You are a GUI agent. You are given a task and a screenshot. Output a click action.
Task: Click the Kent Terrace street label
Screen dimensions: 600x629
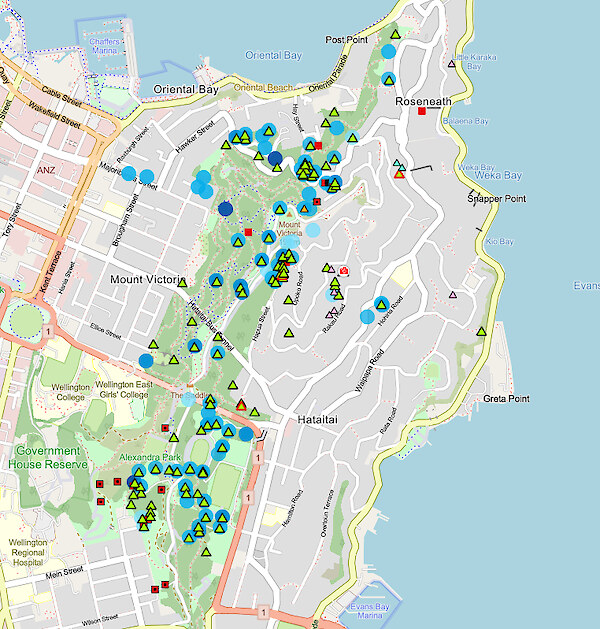coord(51,271)
